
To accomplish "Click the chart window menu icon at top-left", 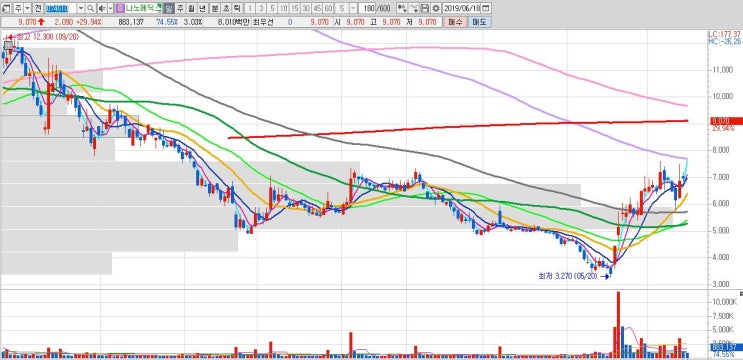I will (6, 9).
